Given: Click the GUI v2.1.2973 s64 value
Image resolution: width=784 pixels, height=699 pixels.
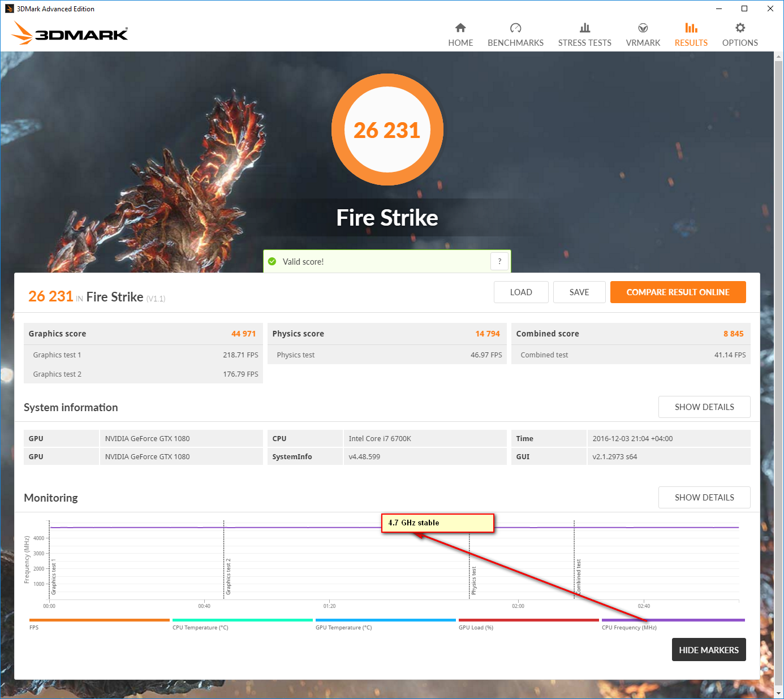Looking at the screenshot, I should (669, 456).
